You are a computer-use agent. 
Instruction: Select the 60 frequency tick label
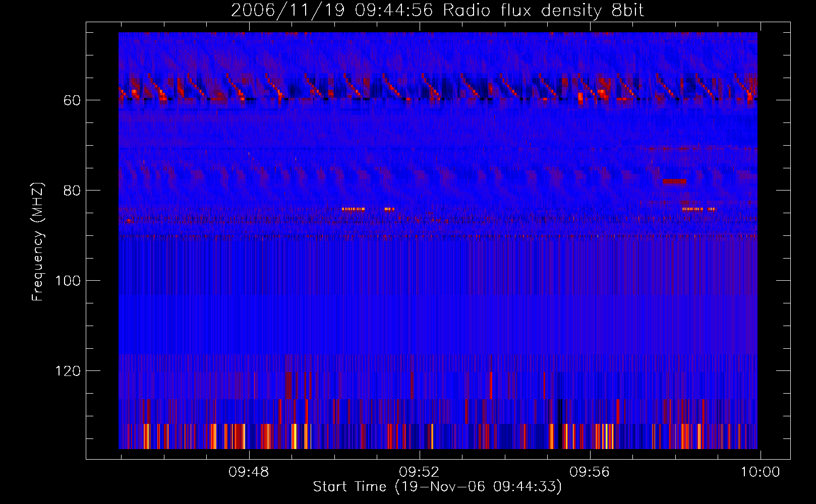pyautogui.click(x=72, y=100)
